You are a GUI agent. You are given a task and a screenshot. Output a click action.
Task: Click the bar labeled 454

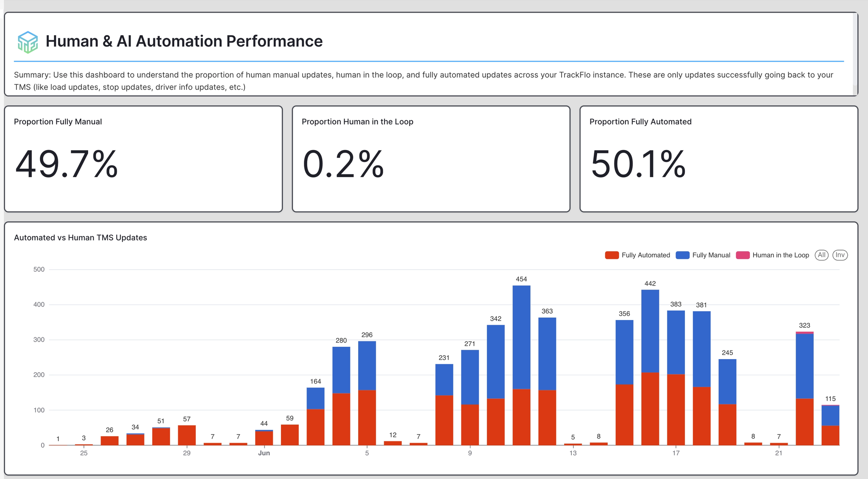pos(521,365)
